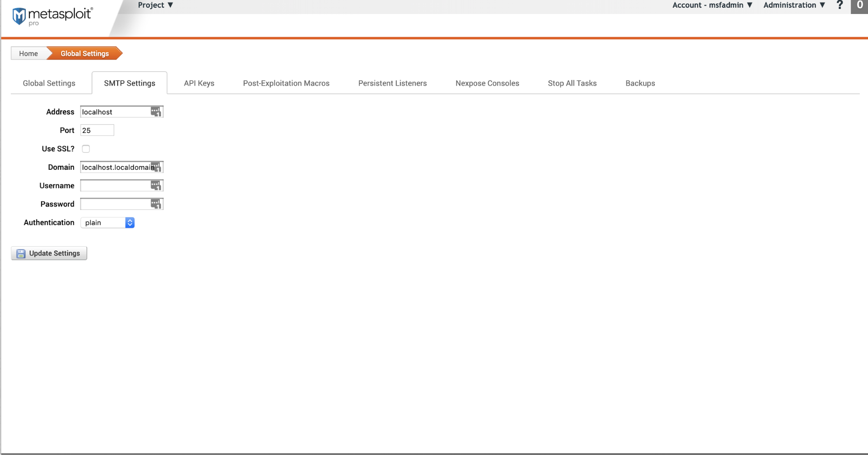Click the autofill icon in Password field
This screenshot has width=868, height=455.
coord(155,204)
